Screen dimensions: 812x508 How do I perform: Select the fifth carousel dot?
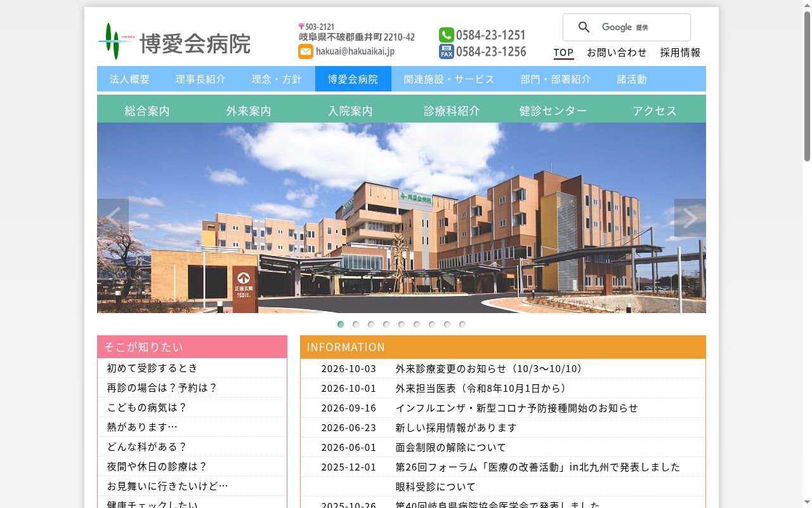point(402,324)
